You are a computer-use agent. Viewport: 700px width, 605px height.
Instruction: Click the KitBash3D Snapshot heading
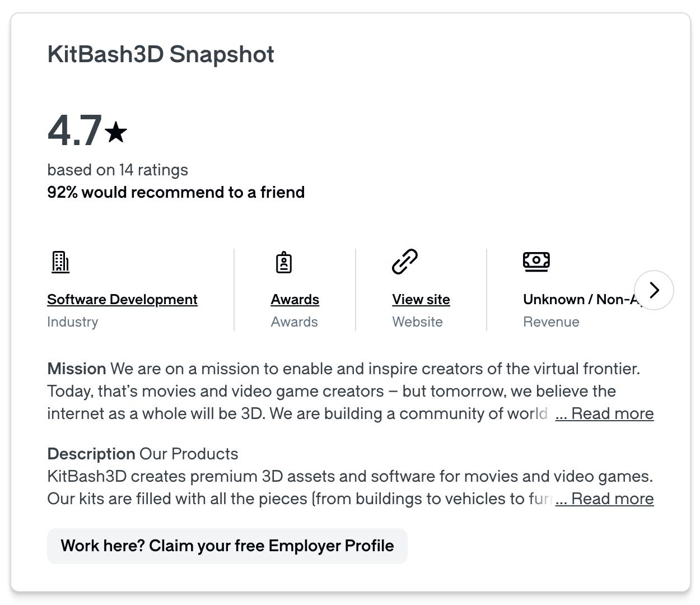[161, 54]
